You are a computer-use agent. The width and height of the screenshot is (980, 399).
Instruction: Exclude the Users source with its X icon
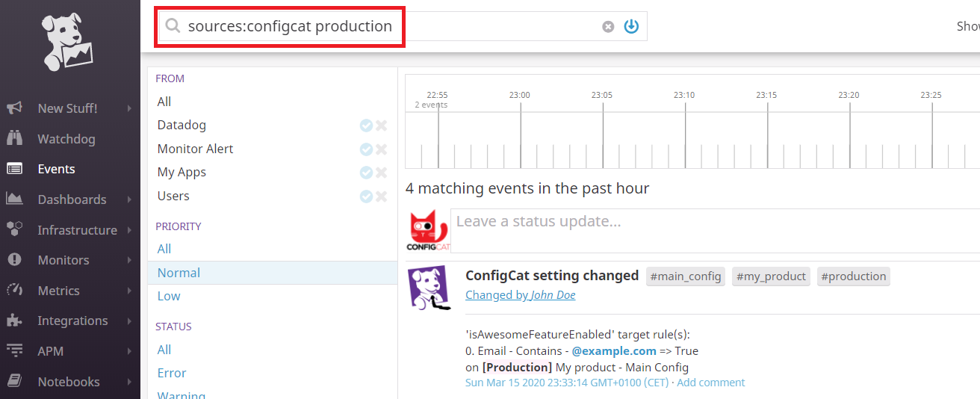click(382, 197)
